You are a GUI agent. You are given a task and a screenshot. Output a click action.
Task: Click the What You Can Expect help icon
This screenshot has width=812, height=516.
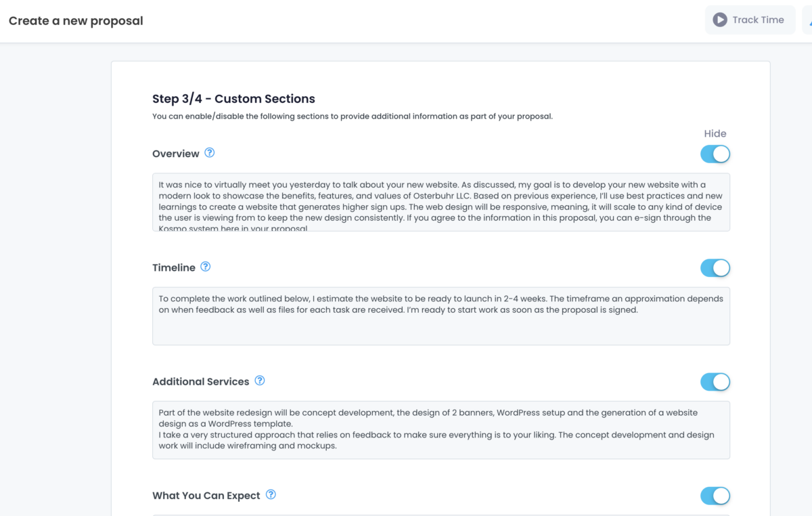(x=271, y=494)
